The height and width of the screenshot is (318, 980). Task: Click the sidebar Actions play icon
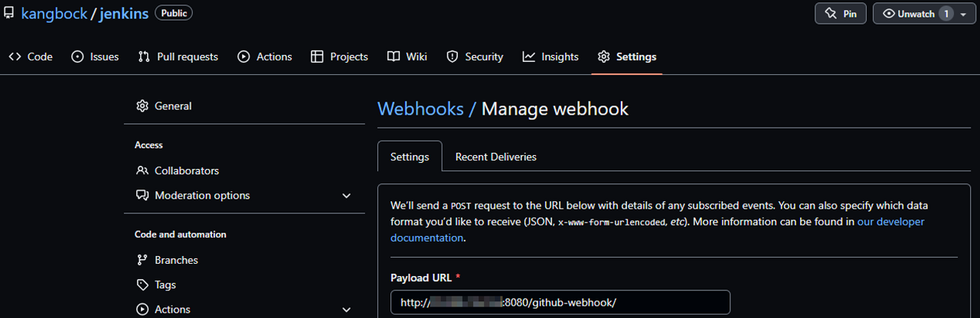[142, 310]
